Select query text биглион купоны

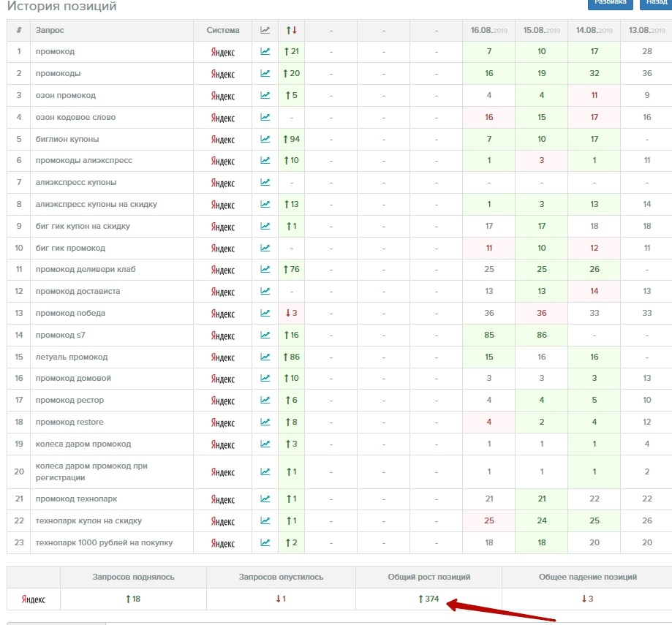(x=67, y=139)
